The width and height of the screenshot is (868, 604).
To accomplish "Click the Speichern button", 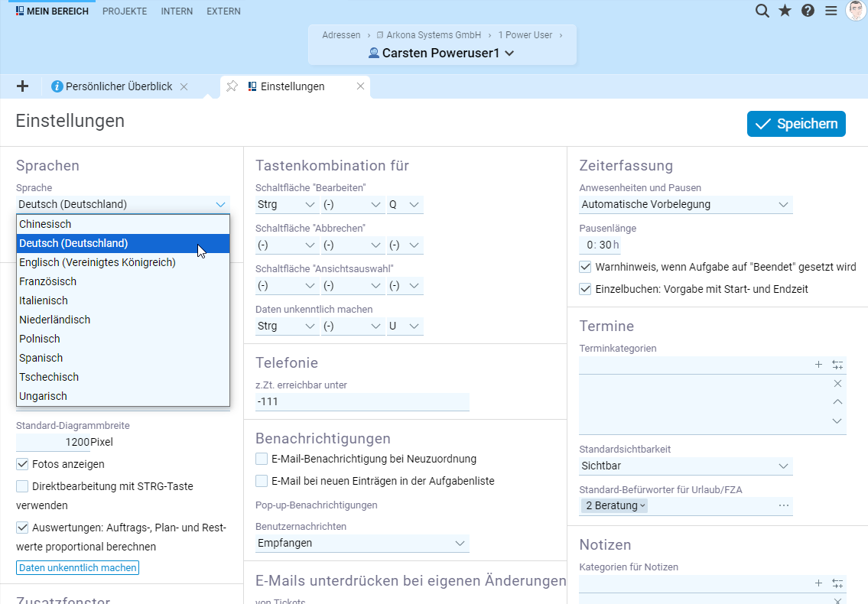I will click(796, 123).
